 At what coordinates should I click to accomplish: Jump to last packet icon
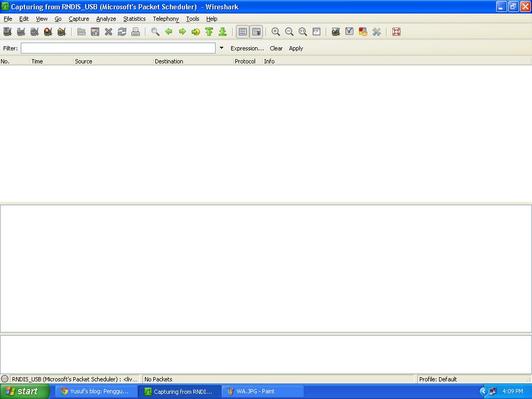tap(222, 32)
